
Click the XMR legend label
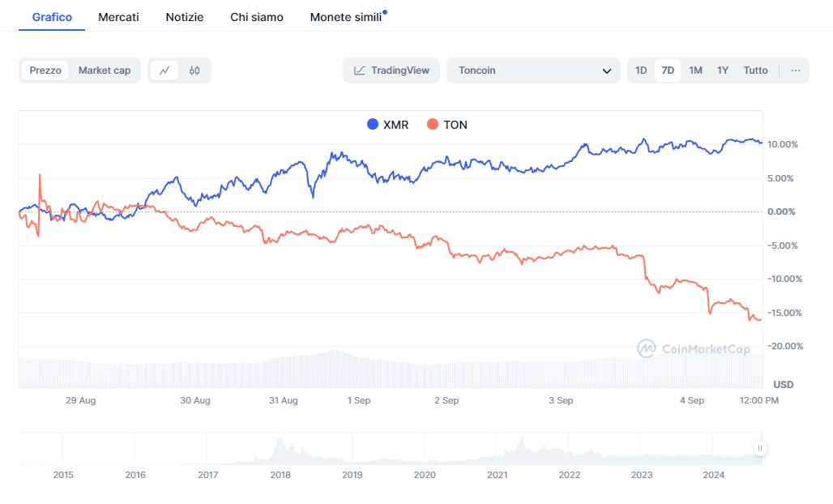(x=395, y=125)
